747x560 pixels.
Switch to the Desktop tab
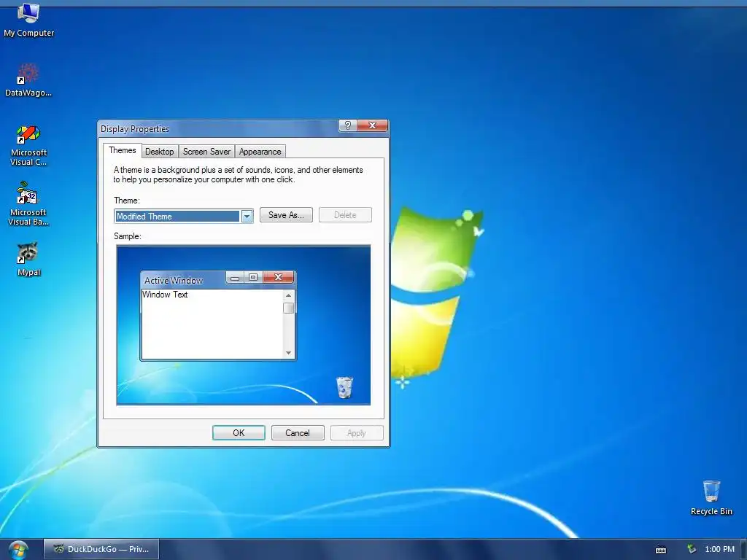coord(159,152)
